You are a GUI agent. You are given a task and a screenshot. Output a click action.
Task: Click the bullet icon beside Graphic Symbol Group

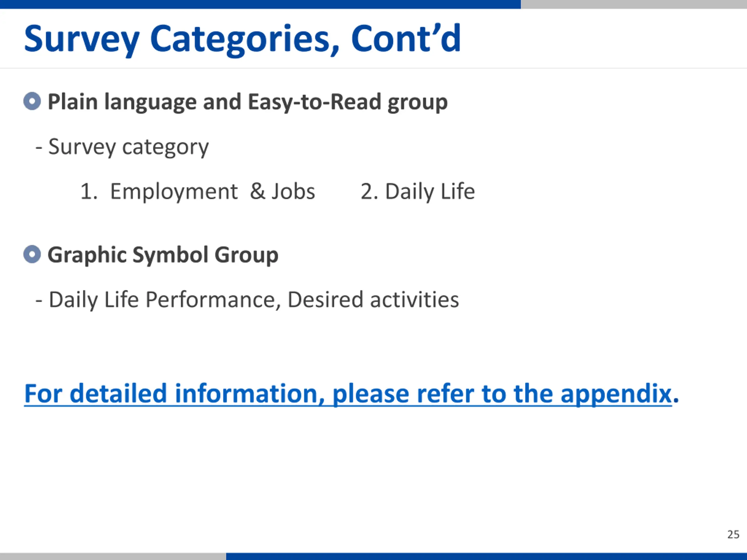coord(32,254)
